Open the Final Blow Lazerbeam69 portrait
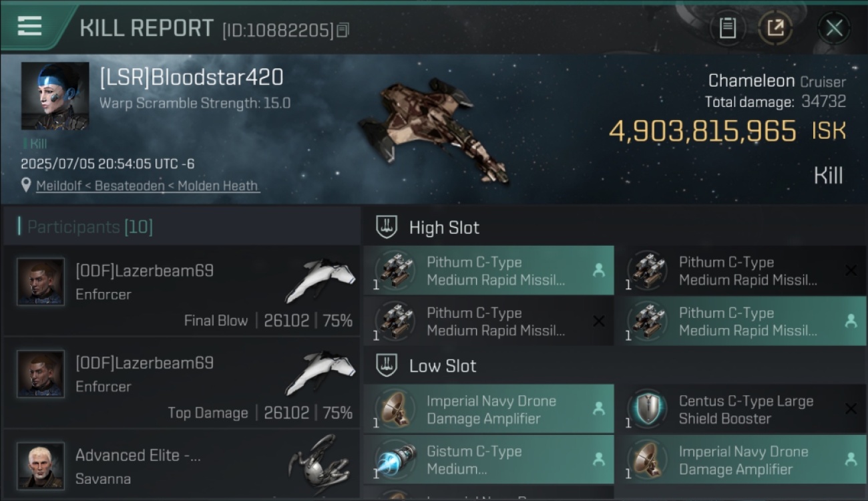Image resolution: width=868 pixels, height=501 pixels. click(x=41, y=282)
